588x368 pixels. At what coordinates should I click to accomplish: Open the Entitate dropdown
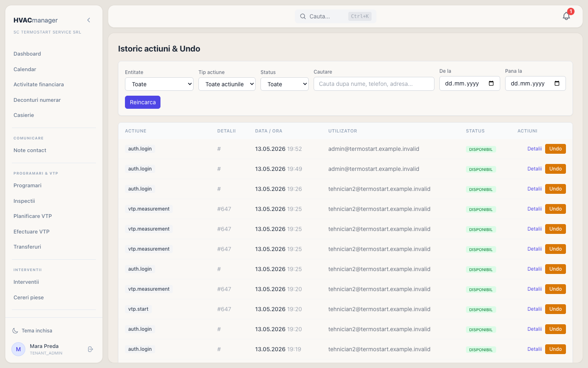pyautogui.click(x=159, y=84)
